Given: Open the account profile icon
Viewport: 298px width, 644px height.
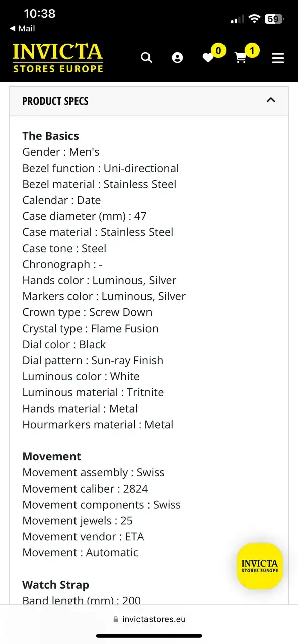Looking at the screenshot, I should pyautogui.click(x=177, y=58).
